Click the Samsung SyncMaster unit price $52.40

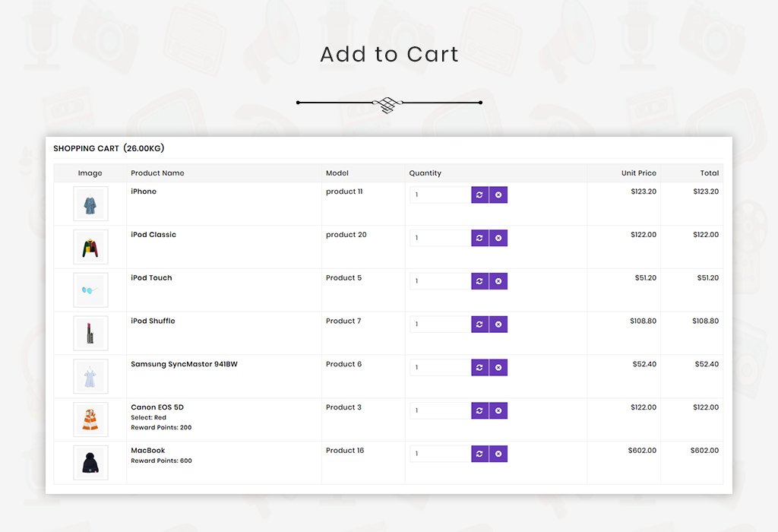pos(644,364)
